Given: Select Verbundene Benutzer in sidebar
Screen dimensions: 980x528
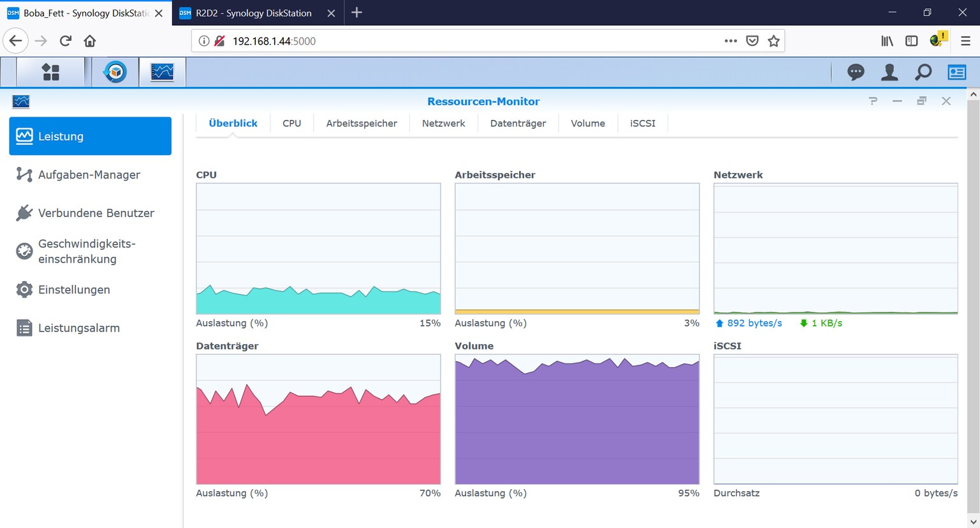Looking at the screenshot, I should pyautogui.click(x=96, y=213).
